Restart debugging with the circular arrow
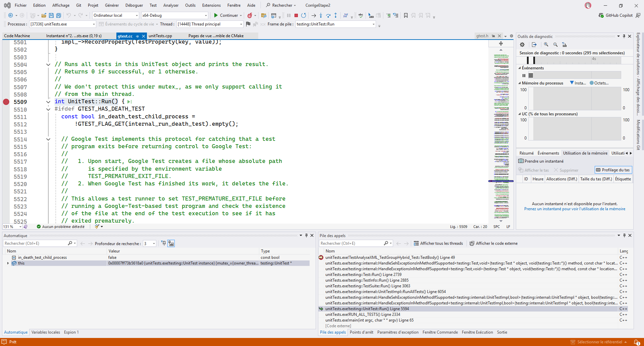Viewport: 644px width, 346px height. click(304, 15)
